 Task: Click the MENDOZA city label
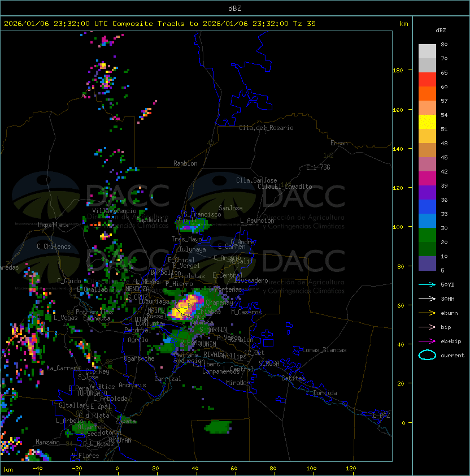coord(137,289)
